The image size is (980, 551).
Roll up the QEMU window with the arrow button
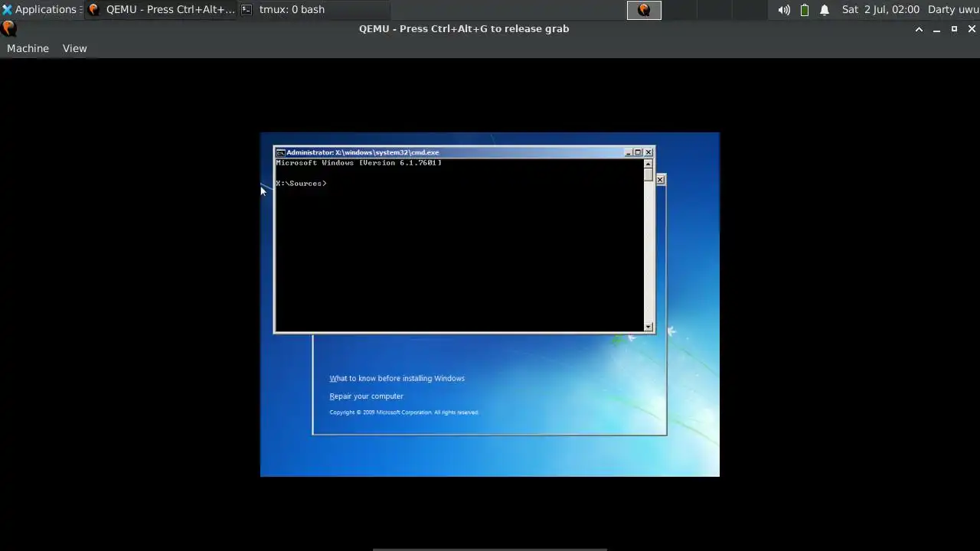coord(919,29)
